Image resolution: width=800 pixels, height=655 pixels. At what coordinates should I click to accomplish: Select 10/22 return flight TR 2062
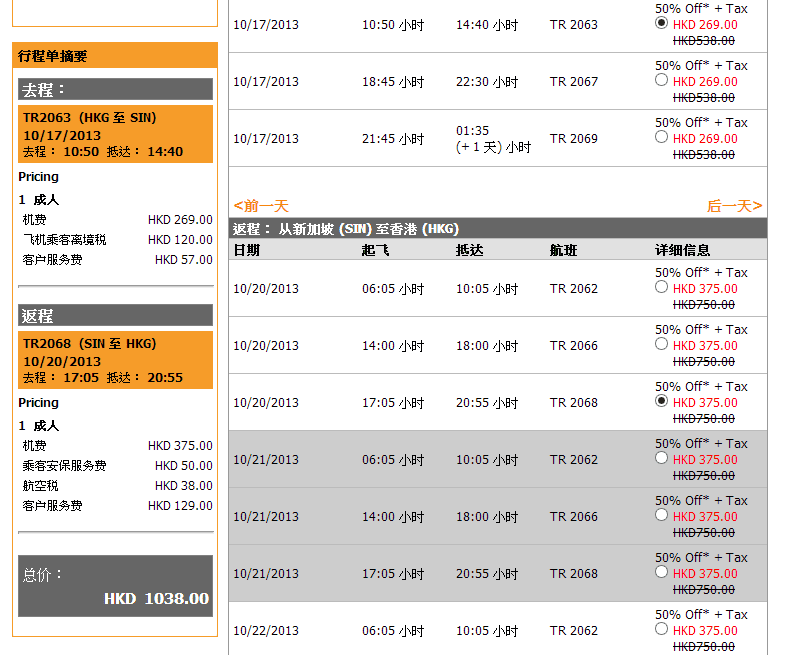(661, 629)
